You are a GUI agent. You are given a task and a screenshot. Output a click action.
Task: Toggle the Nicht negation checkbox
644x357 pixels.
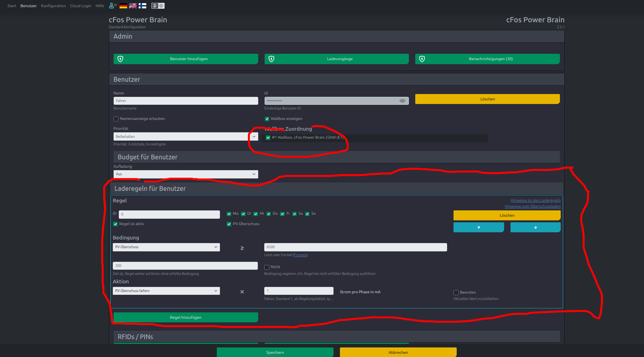tap(267, 267)
